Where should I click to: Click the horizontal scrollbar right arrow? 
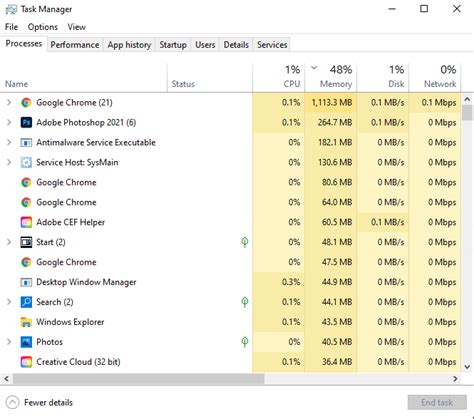click(455, 379)
